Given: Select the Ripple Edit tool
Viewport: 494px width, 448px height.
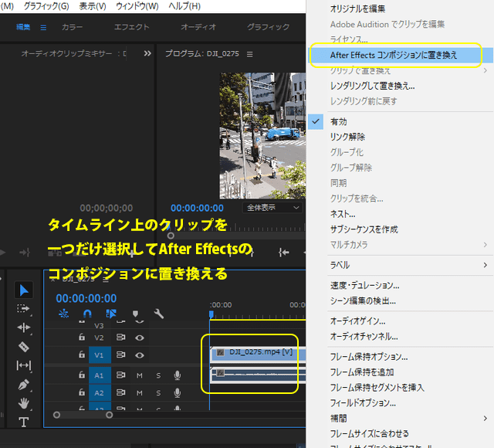Looking at the screenshot, I should [24, 328].
